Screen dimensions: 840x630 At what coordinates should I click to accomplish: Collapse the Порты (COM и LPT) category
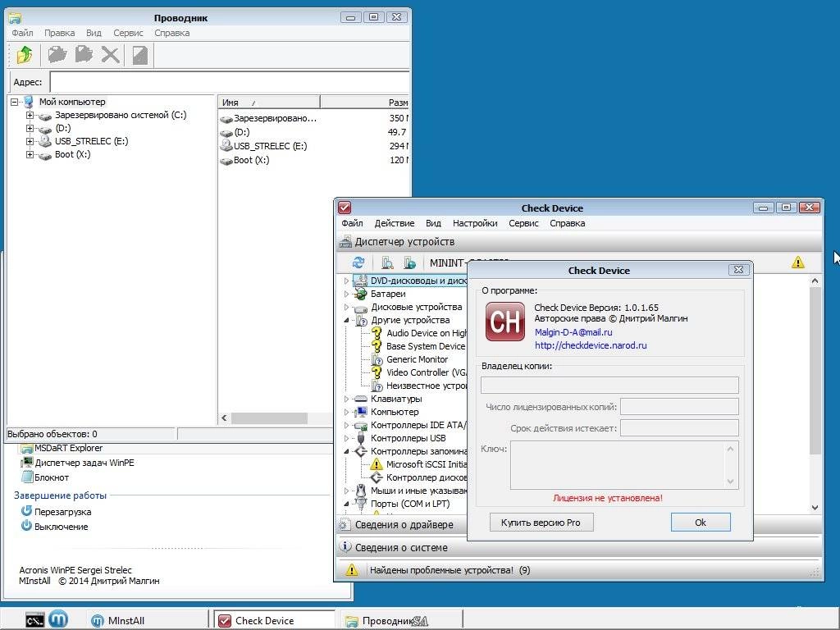[347, 504]
